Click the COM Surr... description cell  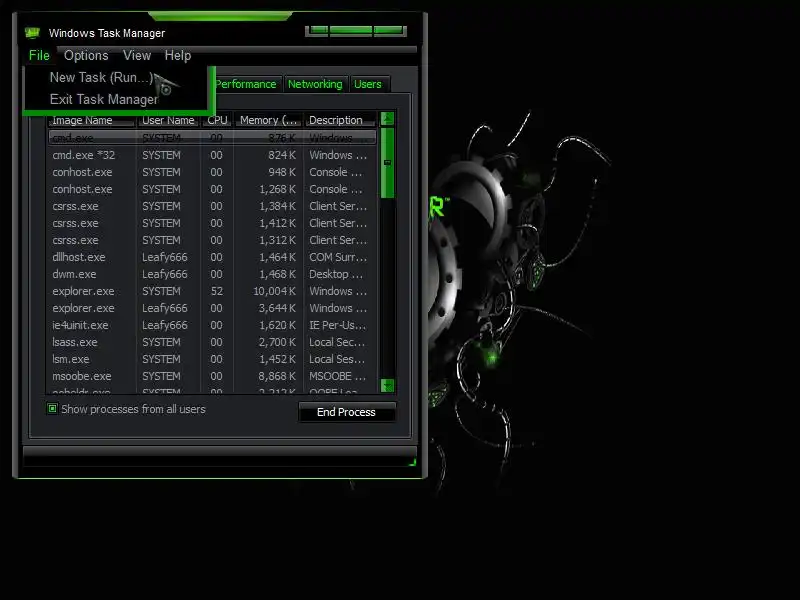click(338, 257)
